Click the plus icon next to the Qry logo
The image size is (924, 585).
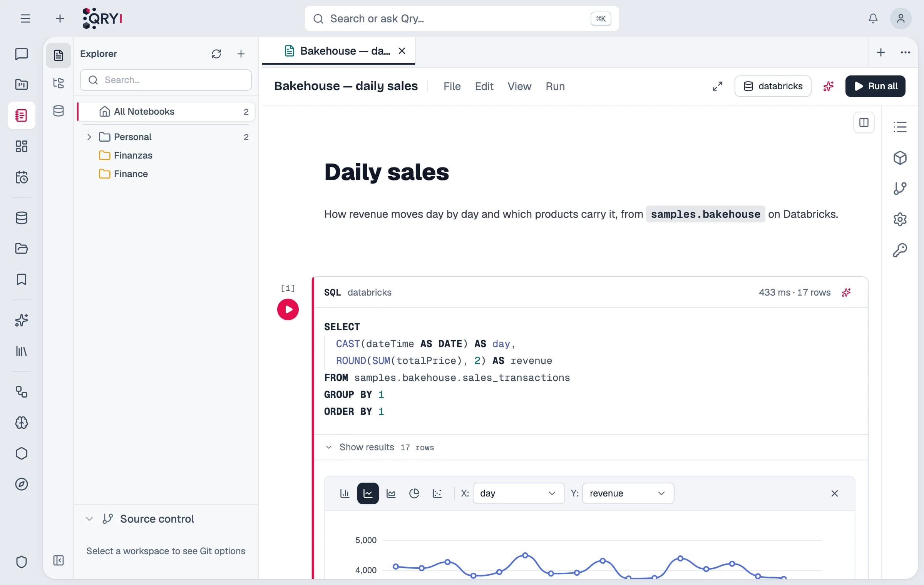pos(60,18)
